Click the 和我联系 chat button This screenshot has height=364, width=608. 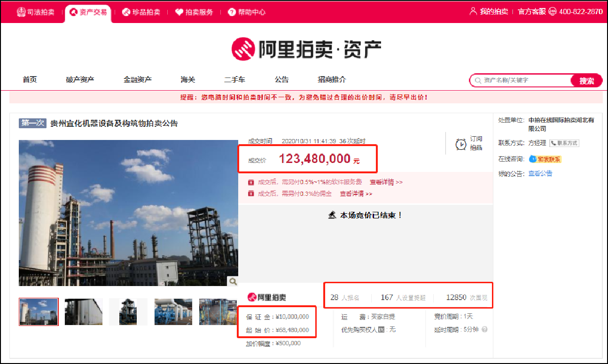pos(545,159)
